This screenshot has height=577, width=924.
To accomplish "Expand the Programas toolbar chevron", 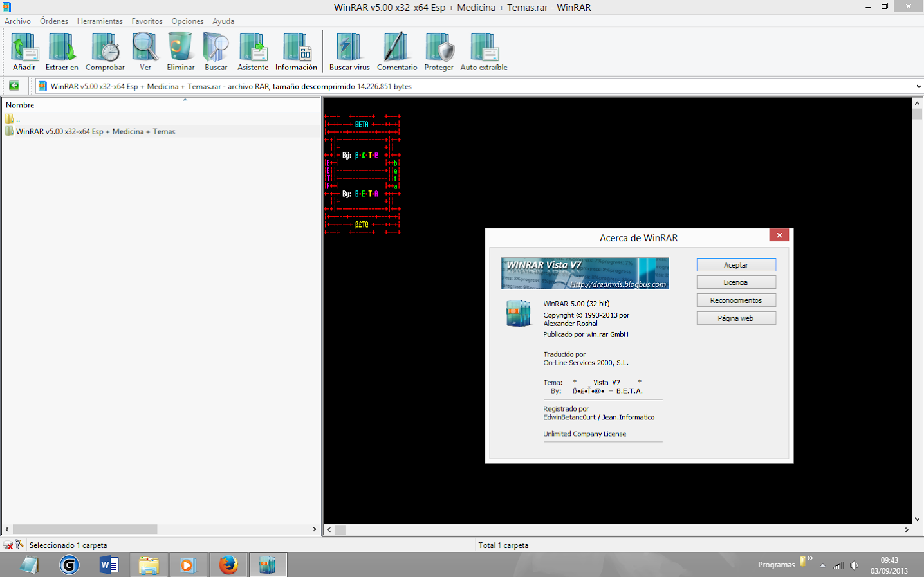I will [810, 558].
